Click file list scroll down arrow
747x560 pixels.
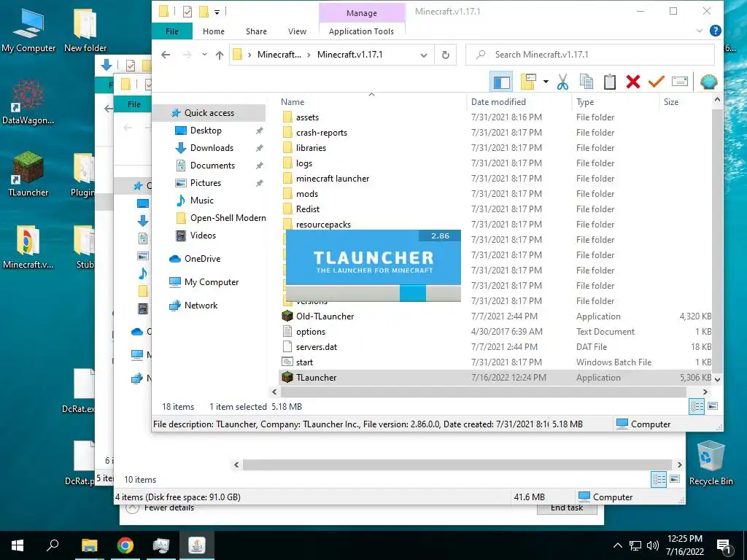point(718,379)
